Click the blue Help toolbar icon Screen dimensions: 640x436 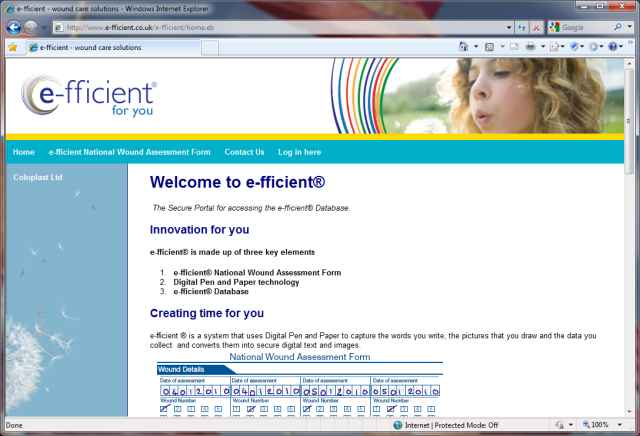pyautogui.click(x=613, y=47)
